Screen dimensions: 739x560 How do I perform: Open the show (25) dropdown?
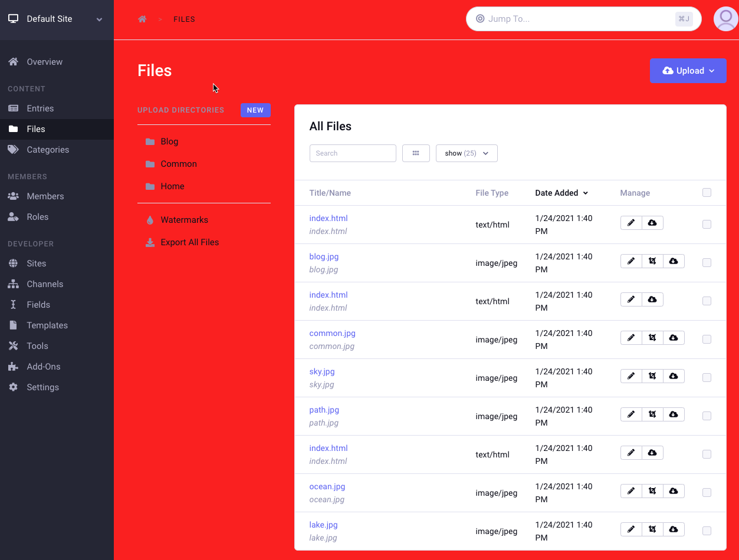467,153
